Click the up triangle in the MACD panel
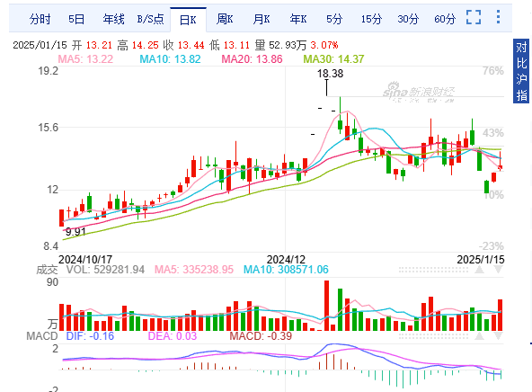Viewport: 532px width, 392px height. pos(479,336)
